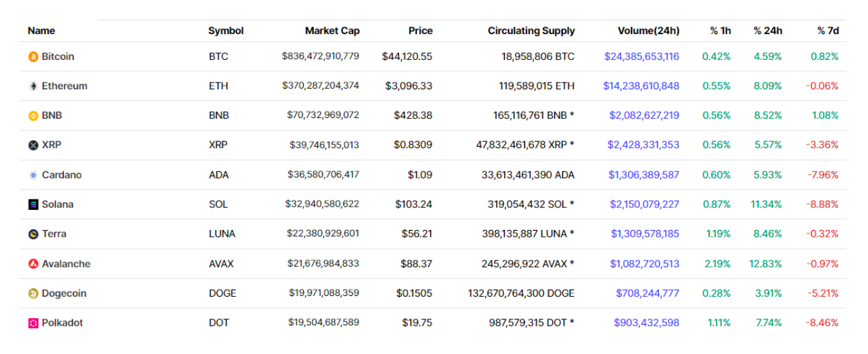Click the Bitcoin coin icon
868x354 pixels.
(33, 57)
